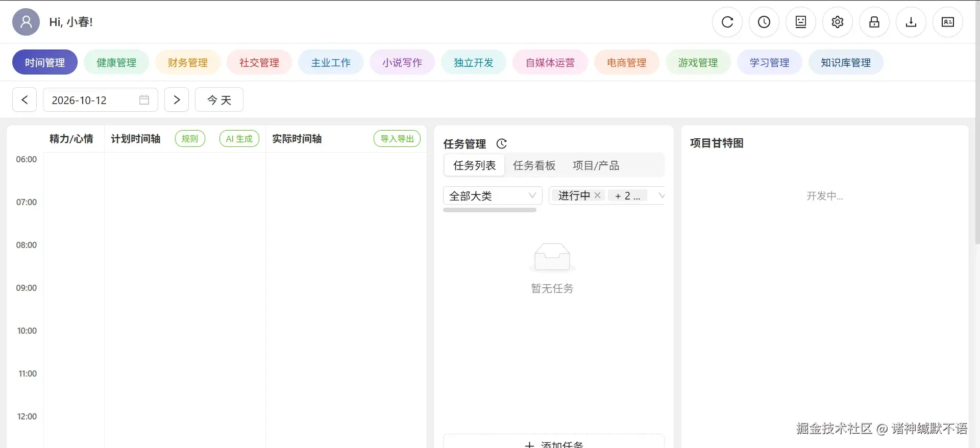The width and height of the screenshot is (980, 448).
Task: Click the 09:00 time label
Action: (27, 288)
